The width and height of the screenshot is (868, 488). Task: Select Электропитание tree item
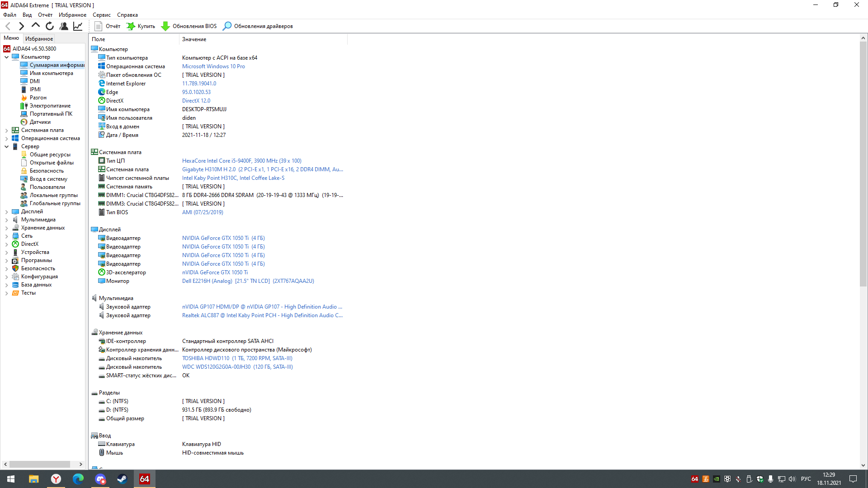[46, 106]
